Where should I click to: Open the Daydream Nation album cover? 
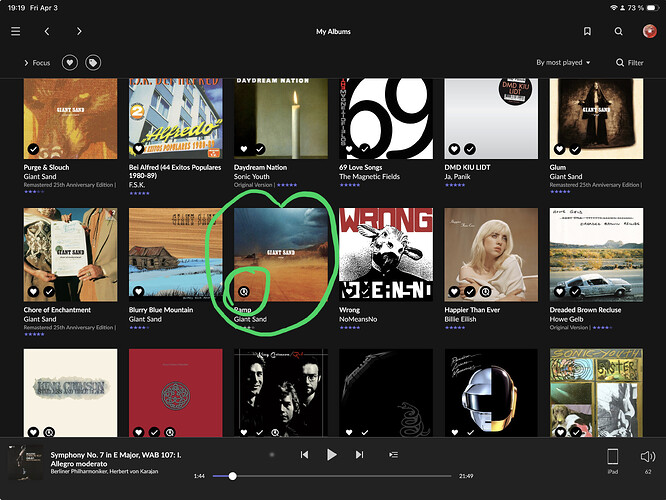pos(281,119)
